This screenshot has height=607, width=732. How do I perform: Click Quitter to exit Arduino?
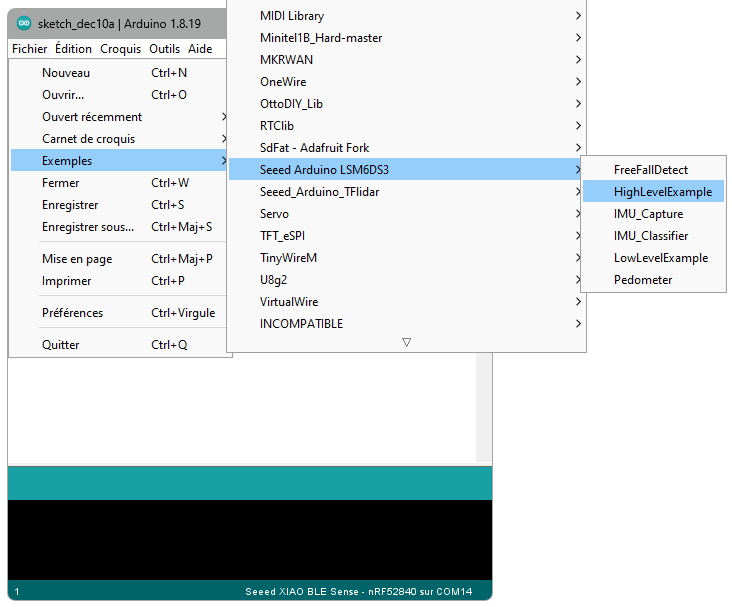point(61,345)
